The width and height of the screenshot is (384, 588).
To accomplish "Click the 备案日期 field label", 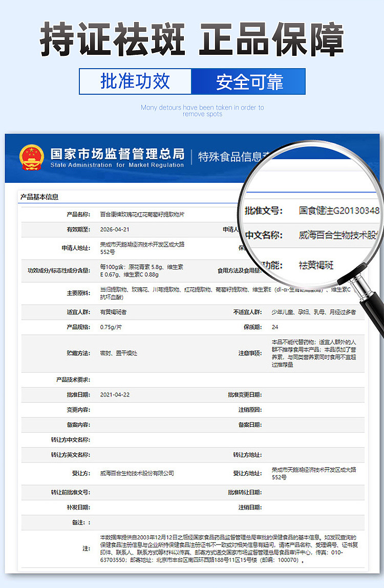I will 250,425.
